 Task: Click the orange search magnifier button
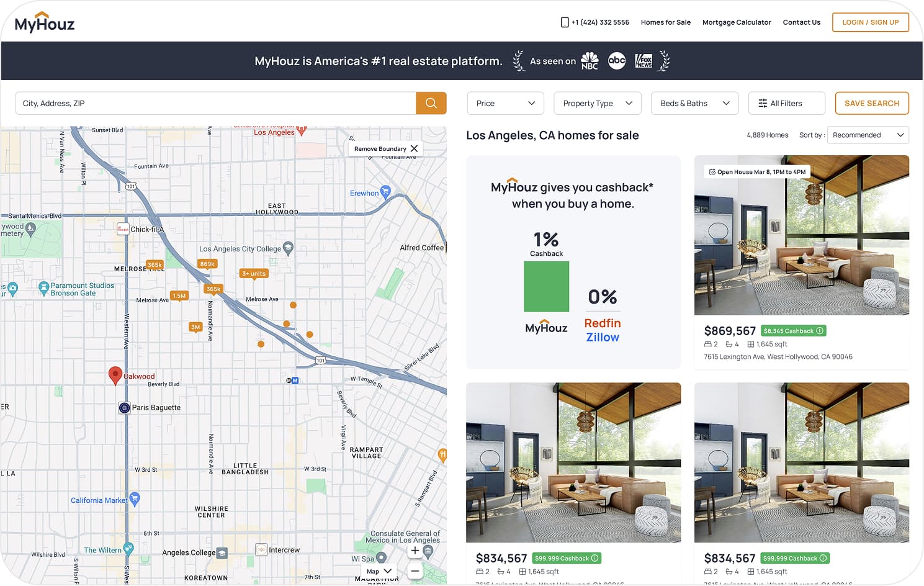(431, 103)
